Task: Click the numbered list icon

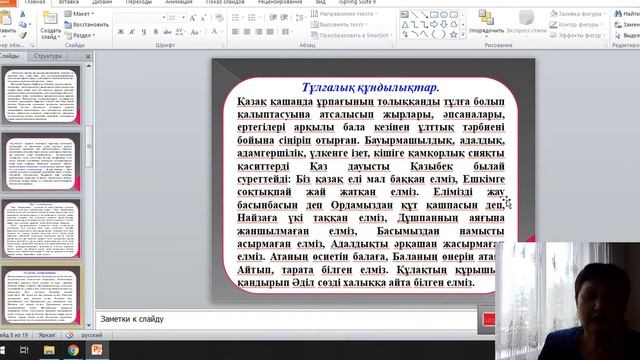Action: pos(252,18)
